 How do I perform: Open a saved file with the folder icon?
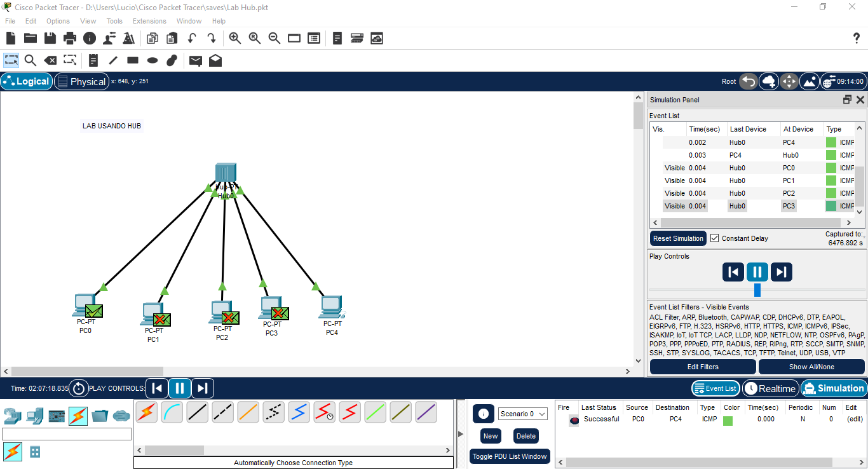click(30, 38)
